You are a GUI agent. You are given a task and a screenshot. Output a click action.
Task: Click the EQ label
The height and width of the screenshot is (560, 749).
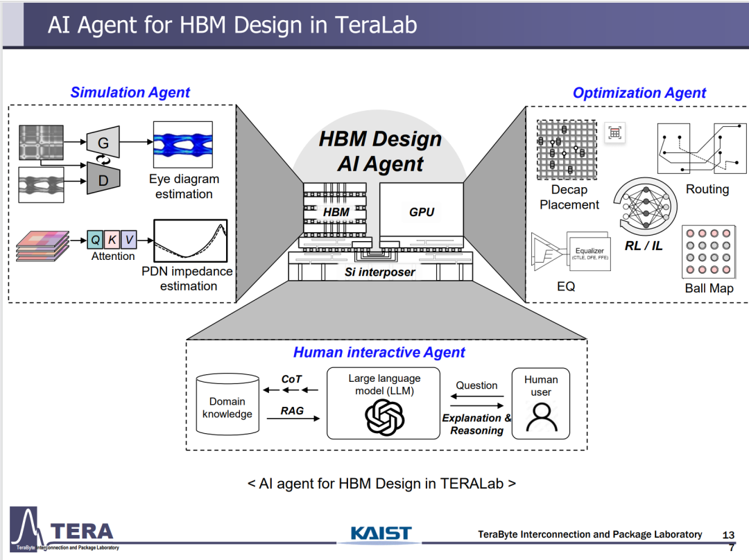coord(566,286)
